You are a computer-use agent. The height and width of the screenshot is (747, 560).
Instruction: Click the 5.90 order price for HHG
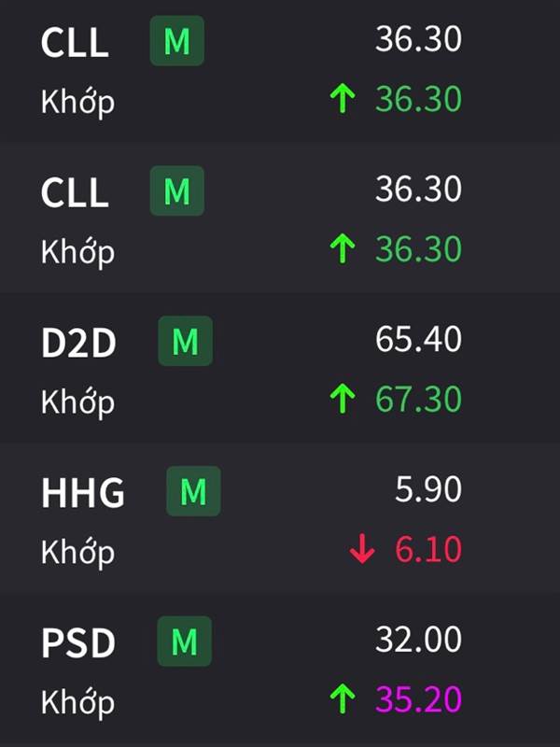point(428,488)
